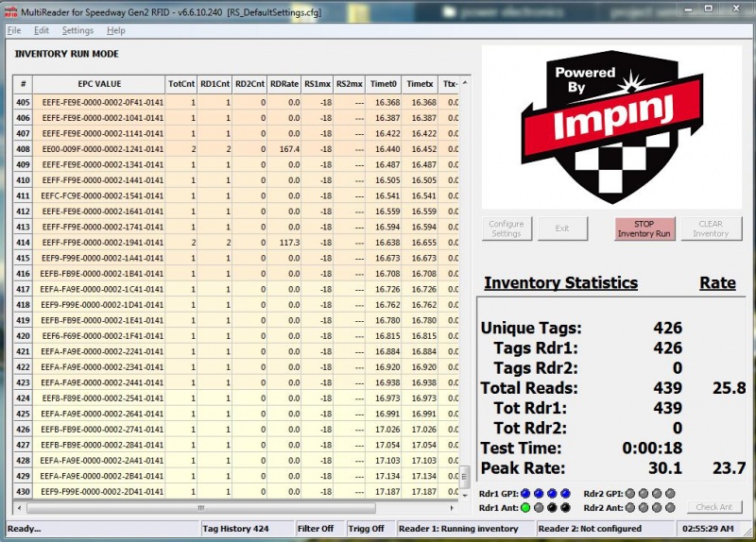Click the third blue Rdr1 GPI indicator
Image resolution: width=756 pixels, height=542 pixels.
point(552,493)
